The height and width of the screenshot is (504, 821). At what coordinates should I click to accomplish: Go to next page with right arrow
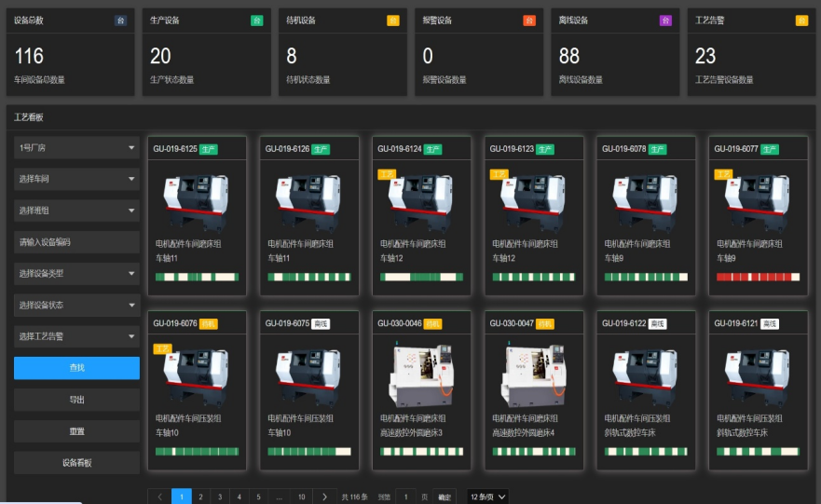pos(323,497)
